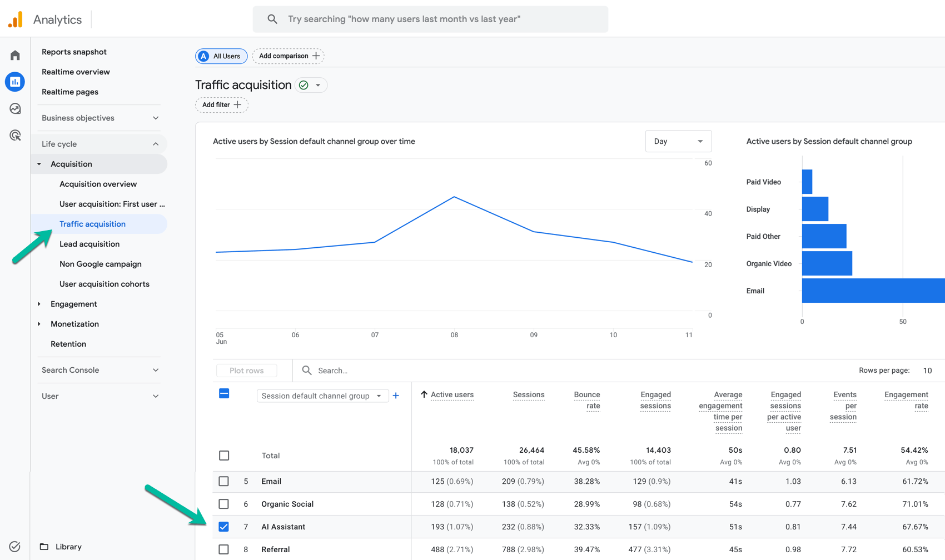The height and width of the screenshot is (560, 945).
Task: Click the All Users 'A' badge
Action: click(x=203, y=56)
